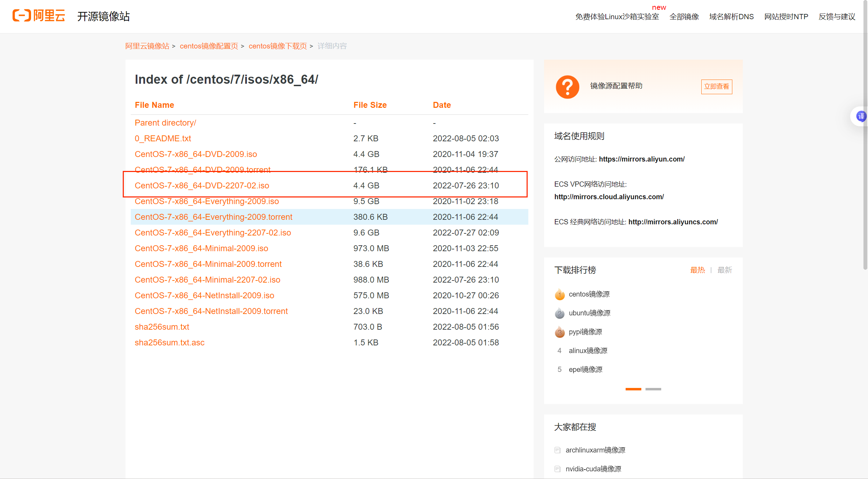The image size is (868, 479).
Task: Select first orange carousel page indicator
Action: coord(633,389)
